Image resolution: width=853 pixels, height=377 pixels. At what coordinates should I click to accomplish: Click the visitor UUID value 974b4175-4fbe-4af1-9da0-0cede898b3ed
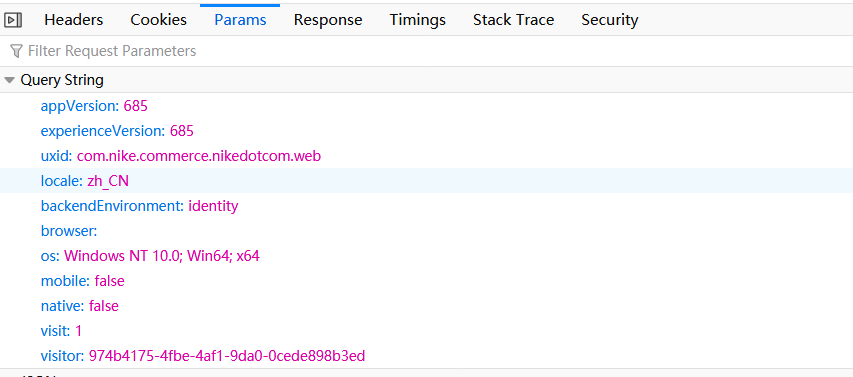click(x=227, y=356)
